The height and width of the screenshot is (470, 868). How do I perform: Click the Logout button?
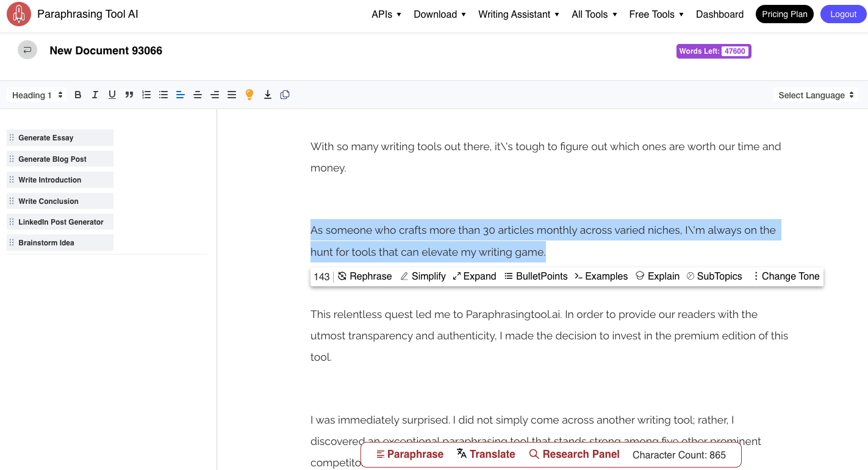[844, 14]
